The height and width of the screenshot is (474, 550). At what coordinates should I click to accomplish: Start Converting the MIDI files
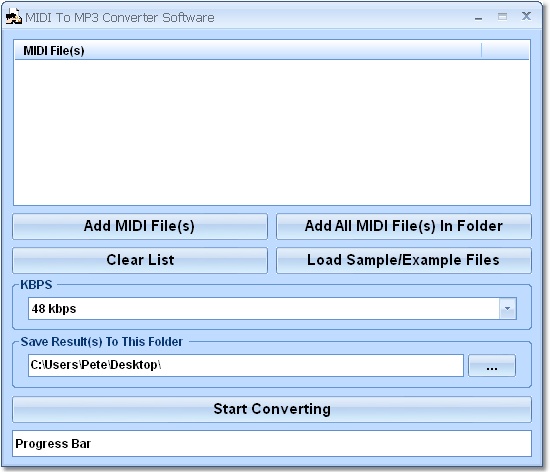coord(272,409)
